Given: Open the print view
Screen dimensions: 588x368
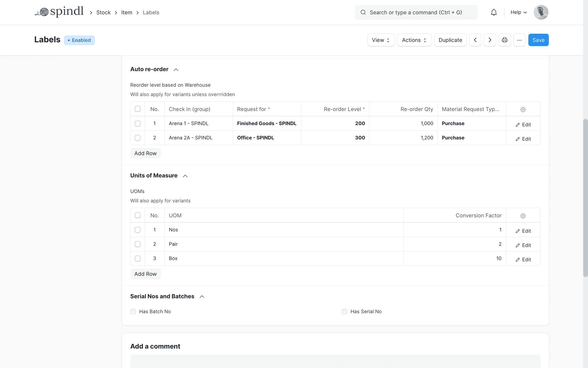Looking at the screenshot, I should [505, 40].
